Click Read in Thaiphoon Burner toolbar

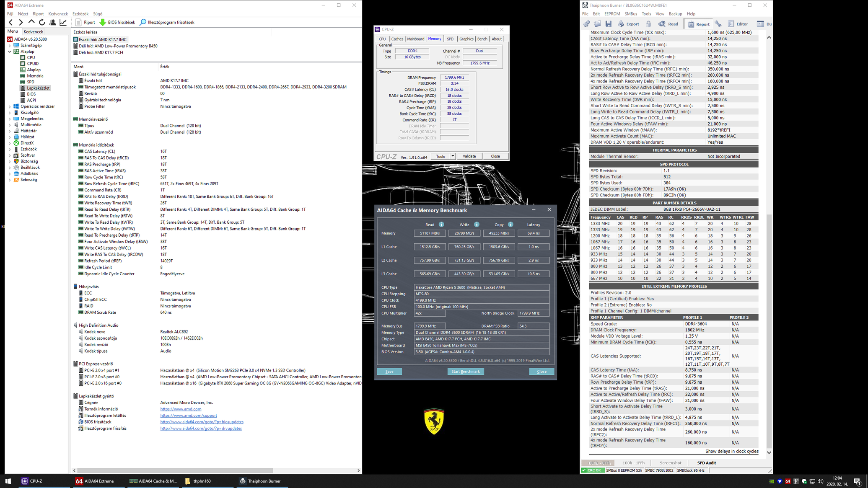coord(668,24)
